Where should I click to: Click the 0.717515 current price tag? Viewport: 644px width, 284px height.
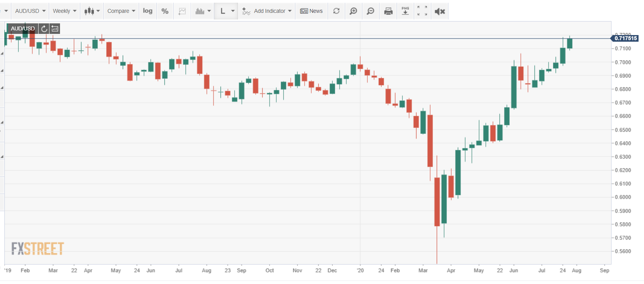click(625, 38)
